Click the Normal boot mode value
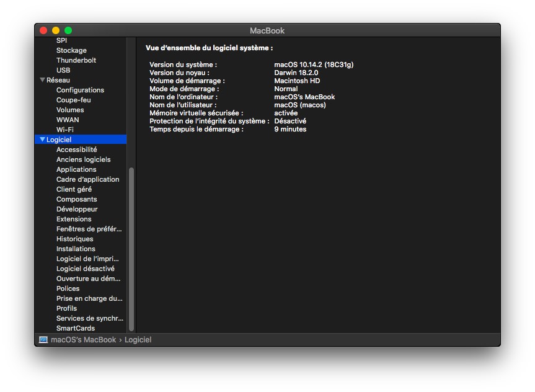 pos(286,89)
